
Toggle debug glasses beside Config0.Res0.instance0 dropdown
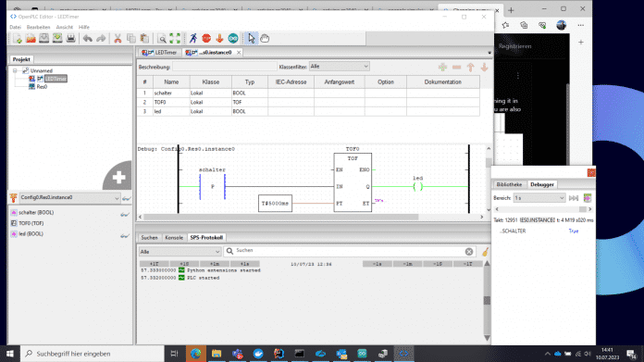coord(127,198)
